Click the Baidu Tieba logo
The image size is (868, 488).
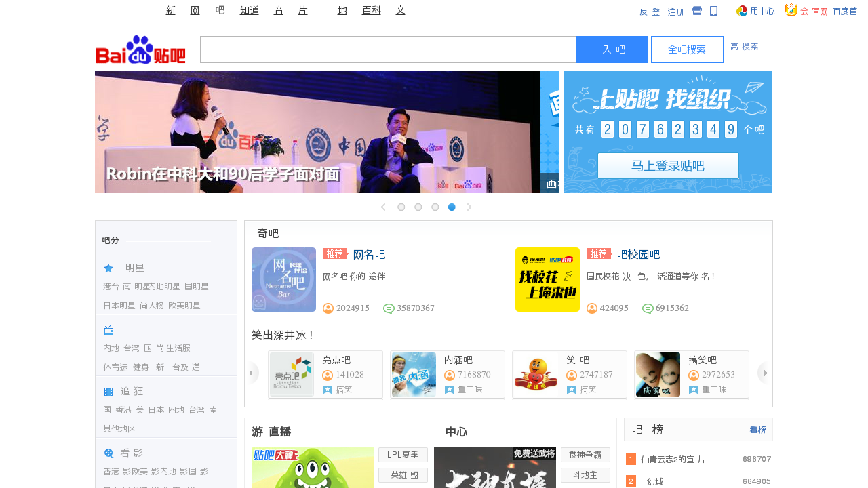pyautogui.click(x=140, y=49)
